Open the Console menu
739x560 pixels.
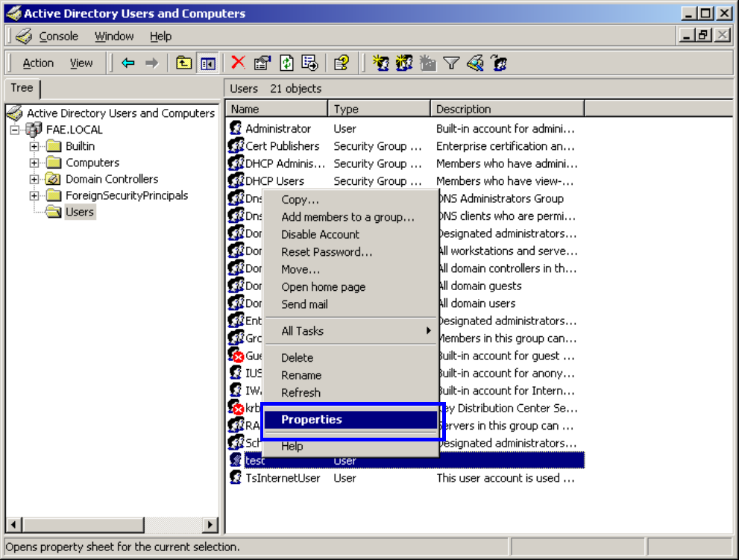(x=58, y=37)
